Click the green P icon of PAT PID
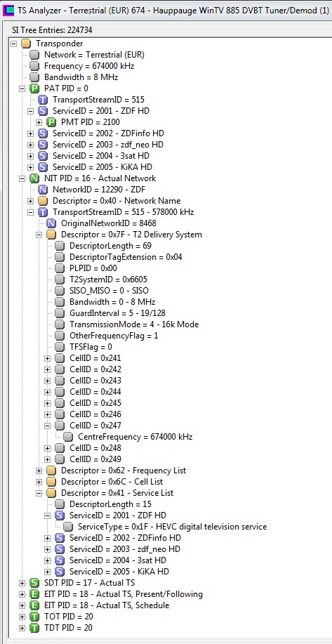Viewport: 332px width, 644px height. click(34, 88)
